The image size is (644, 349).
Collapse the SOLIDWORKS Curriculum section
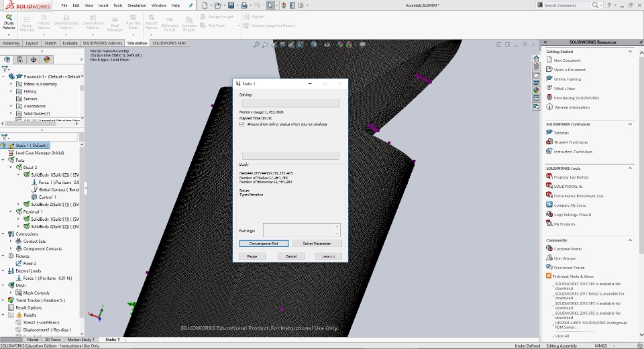(630, 123)
